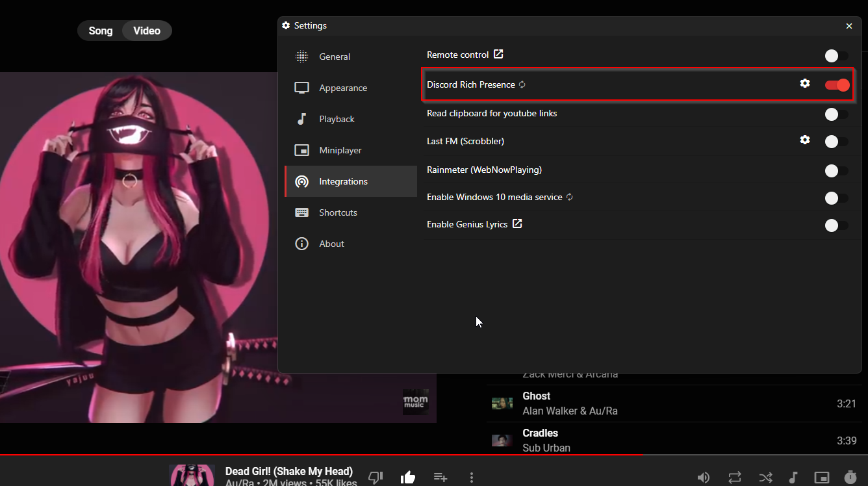The image size is (868, 486).
Task: Switch to the Video tab
Action: pyautogui.click(x=146, y=31)
